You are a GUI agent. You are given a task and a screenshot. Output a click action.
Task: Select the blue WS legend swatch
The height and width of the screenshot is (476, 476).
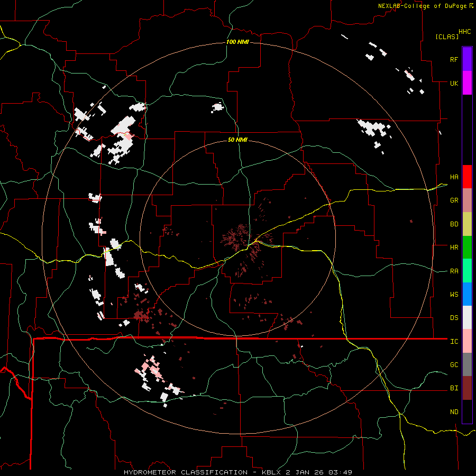tap(467, 294)
